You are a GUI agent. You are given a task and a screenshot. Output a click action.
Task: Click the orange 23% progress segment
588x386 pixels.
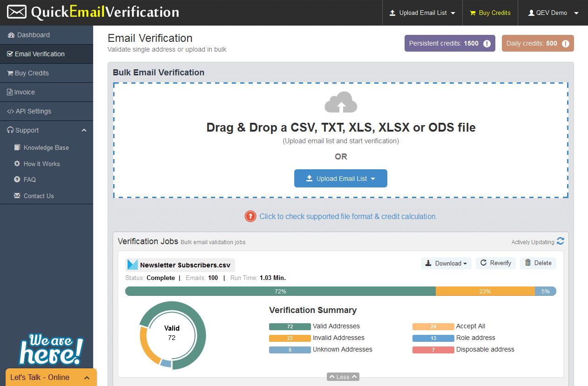[485, 291]
